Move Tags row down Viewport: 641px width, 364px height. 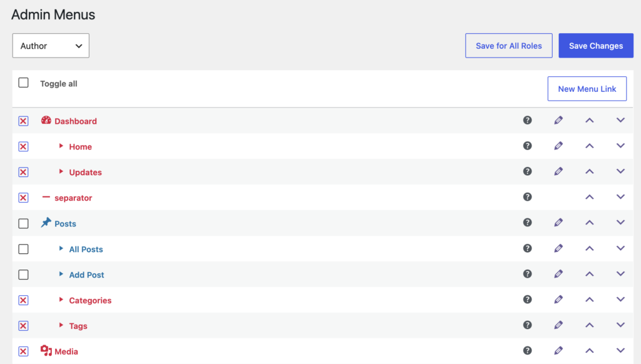click(x=620, y=325)
